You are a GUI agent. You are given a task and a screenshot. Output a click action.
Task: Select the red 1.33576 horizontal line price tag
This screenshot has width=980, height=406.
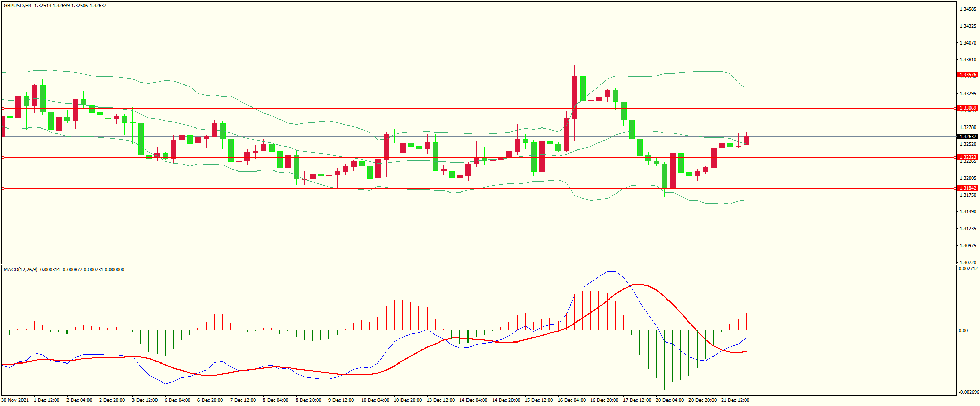pyautogui.click(x=968, y=75)
